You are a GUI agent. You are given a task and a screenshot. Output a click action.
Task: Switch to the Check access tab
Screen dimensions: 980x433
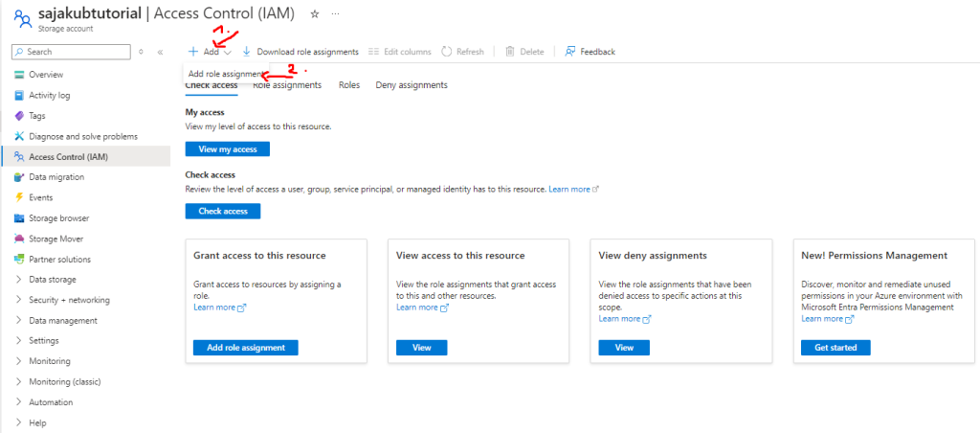[212, 85]
